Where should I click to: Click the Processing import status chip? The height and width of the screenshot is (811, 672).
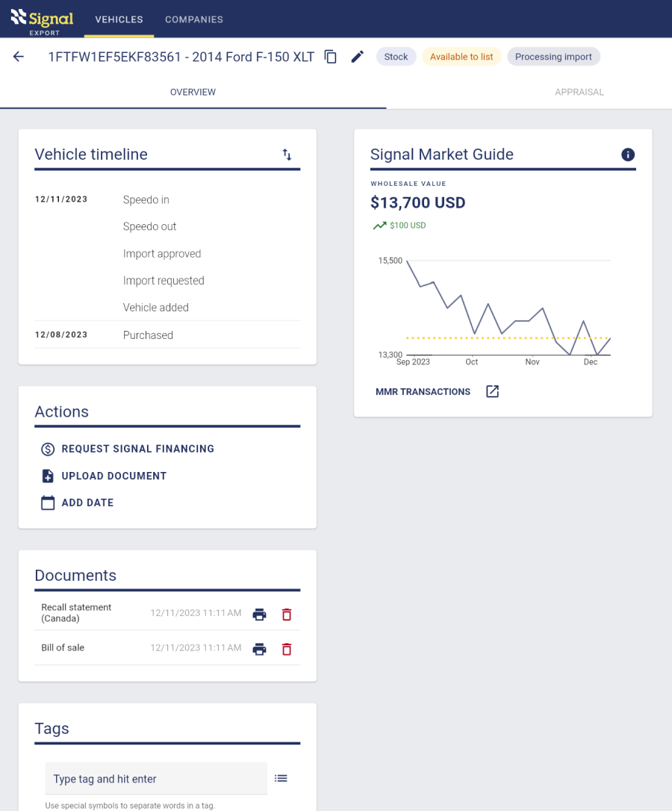click(553, 56)
